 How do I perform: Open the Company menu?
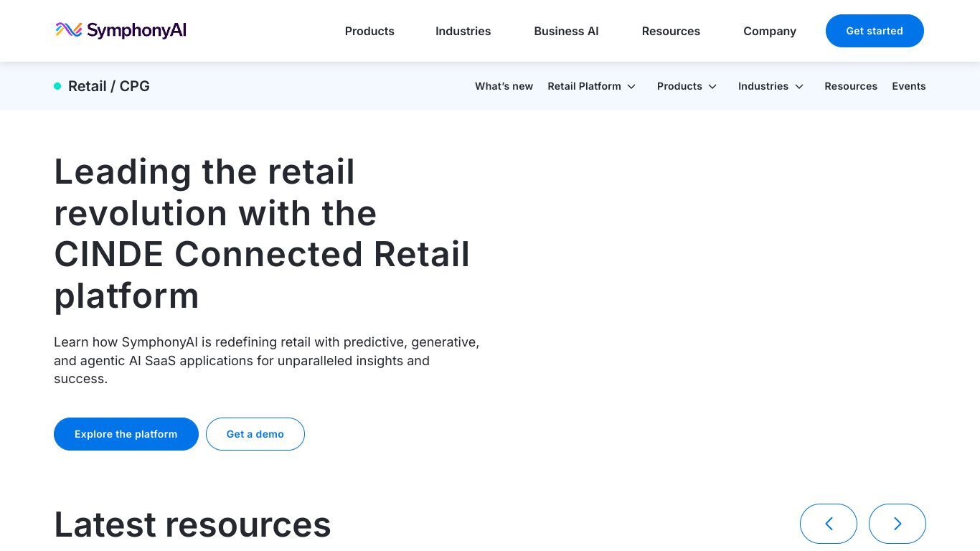coord(770,31)
